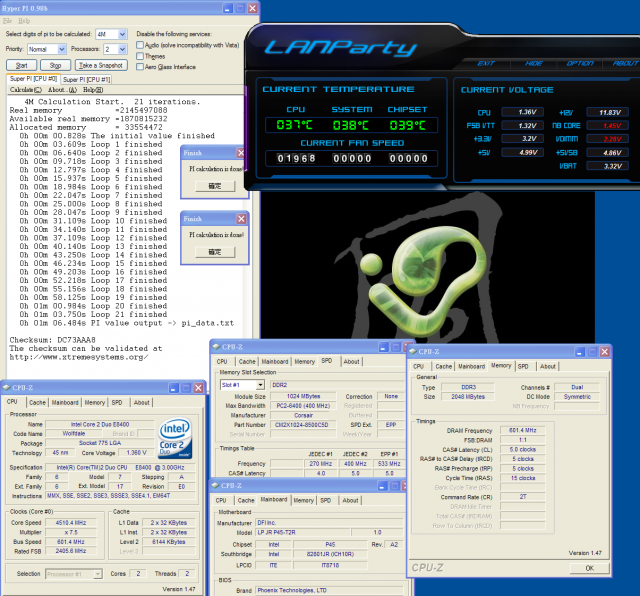640x596 pixels.
Task: Toggle the Themes checkbox
Action: click(x=140, y=56)
